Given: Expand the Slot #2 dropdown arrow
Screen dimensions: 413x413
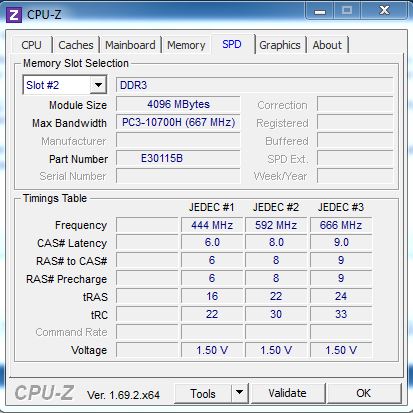Looking at the screenshot, I should [x=98, y=85].
